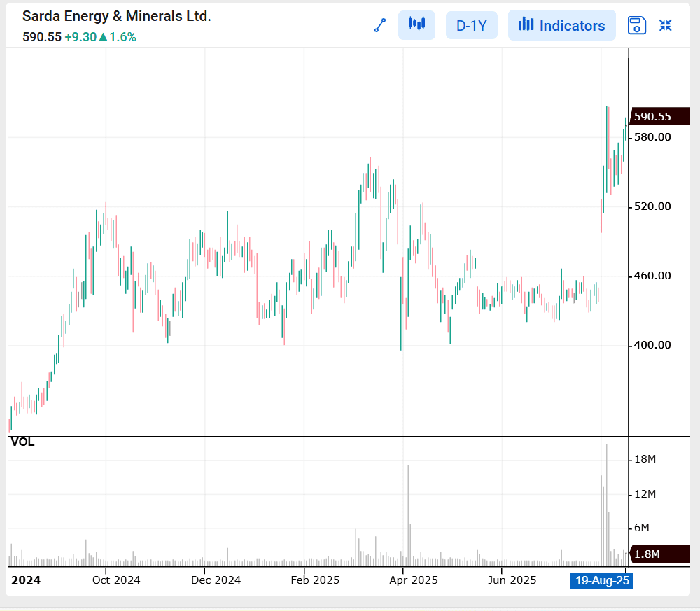Click the Feb 2025 date axis label
The image size is (700, 611).
(315, 580)
